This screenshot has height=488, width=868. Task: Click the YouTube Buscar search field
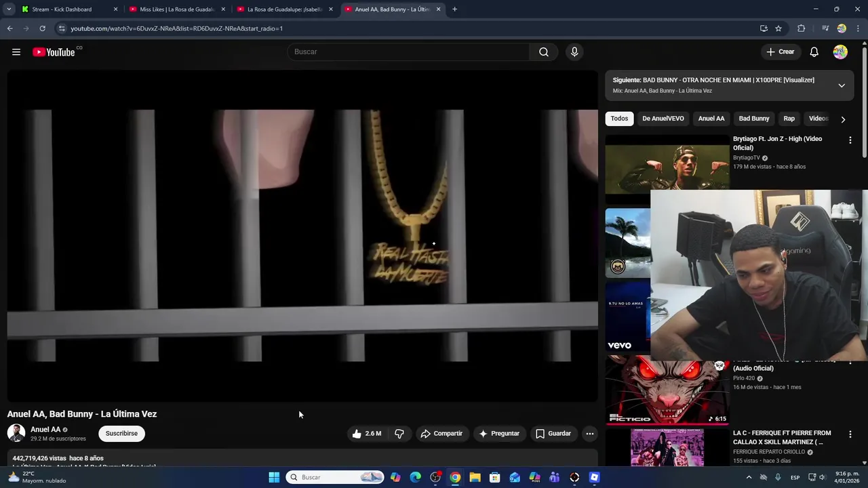tap(408, 52)
